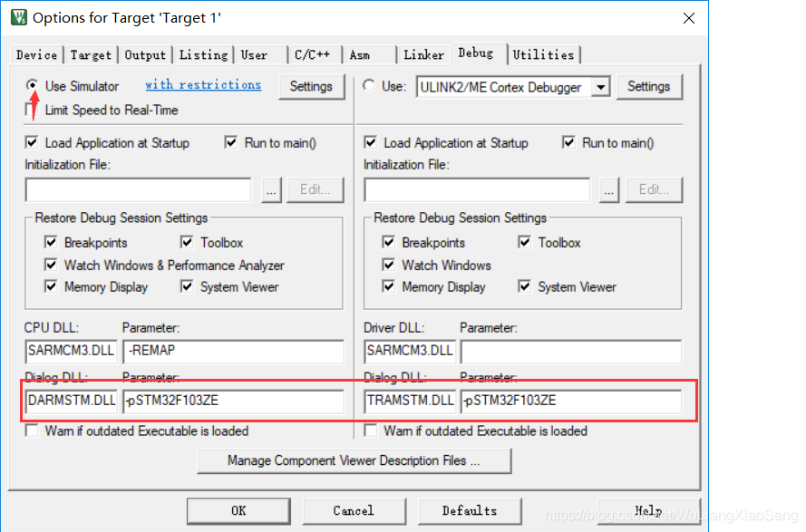Image resolution: width=806 pixels, height=532 pixels.
Task: Open the ULINK2/ME Cortex Debugger dropdown
Action: [600, 87]
